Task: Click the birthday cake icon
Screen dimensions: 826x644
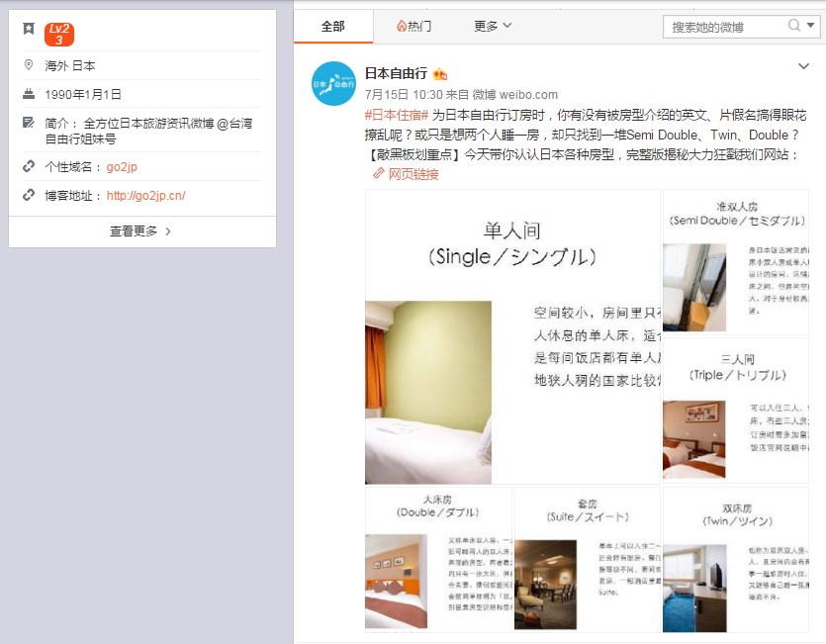Action: pyautogui.click(x=28, y=94)
